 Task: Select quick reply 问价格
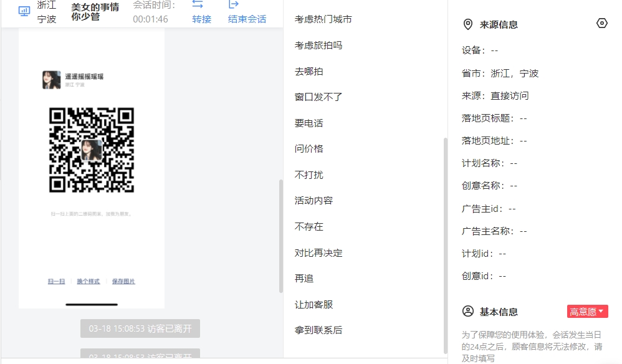pos(309,149)
